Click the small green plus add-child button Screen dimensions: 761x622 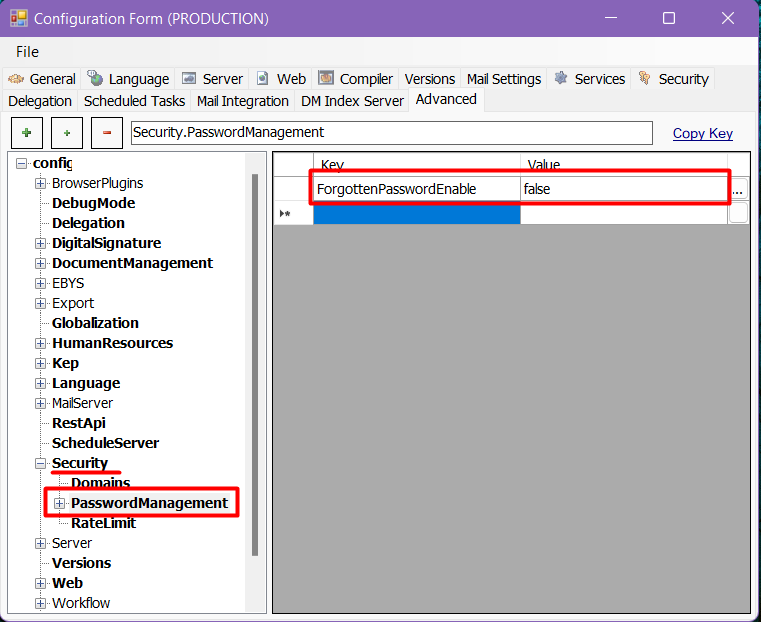[x=67, y=133]
